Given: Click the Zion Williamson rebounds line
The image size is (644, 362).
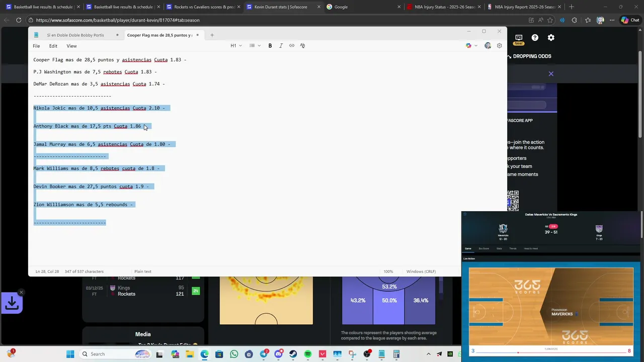Looking at the screenshot, I should point(83,205).
